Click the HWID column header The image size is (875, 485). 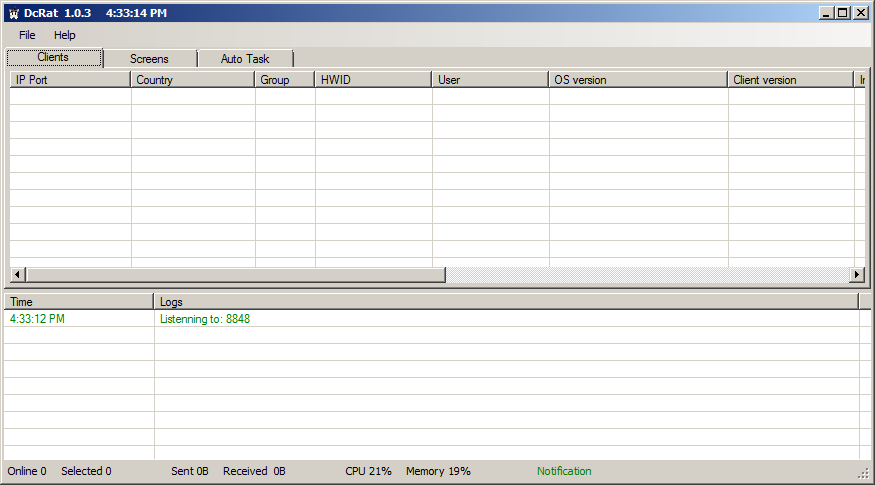[373, 80]
